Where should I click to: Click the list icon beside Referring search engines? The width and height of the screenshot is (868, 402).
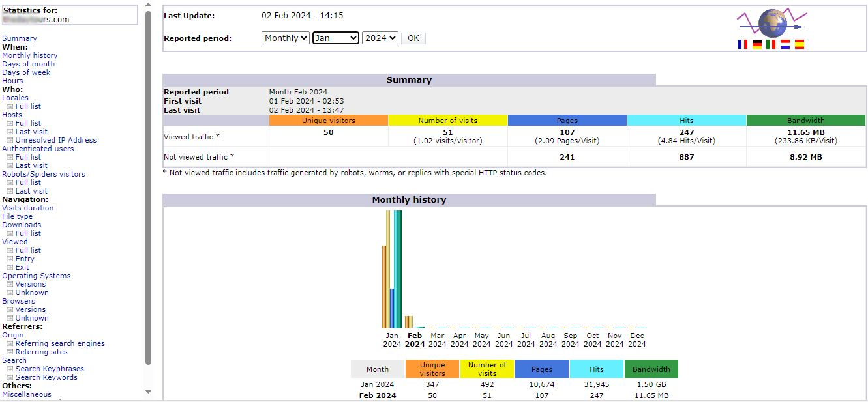tap(10, 343)
